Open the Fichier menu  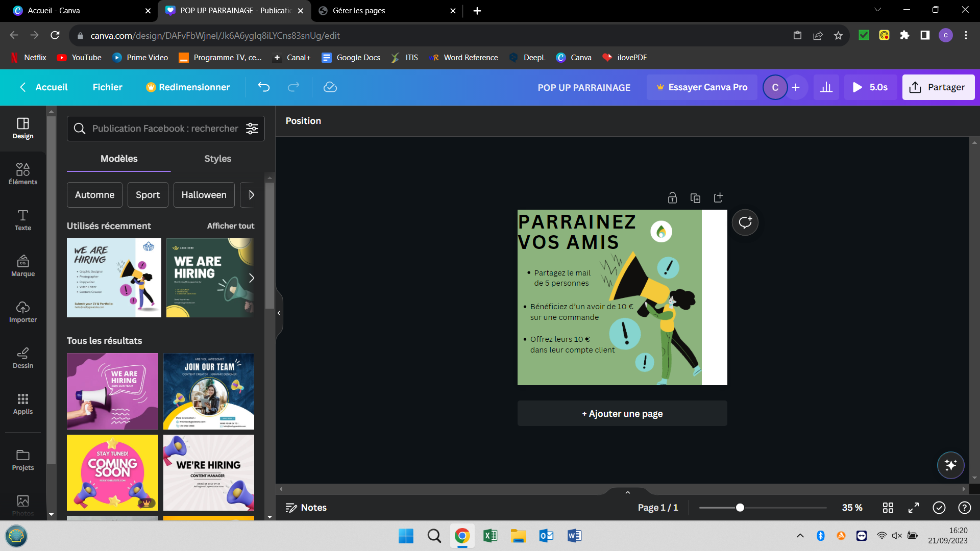pyautogui.click(x=107, y=87)
